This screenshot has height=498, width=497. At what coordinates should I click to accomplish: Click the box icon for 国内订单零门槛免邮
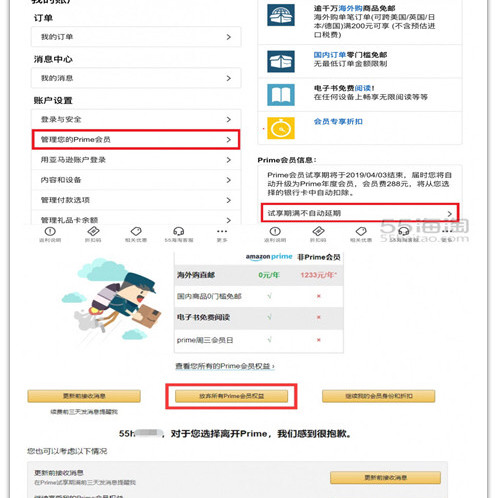click(281, 61)
